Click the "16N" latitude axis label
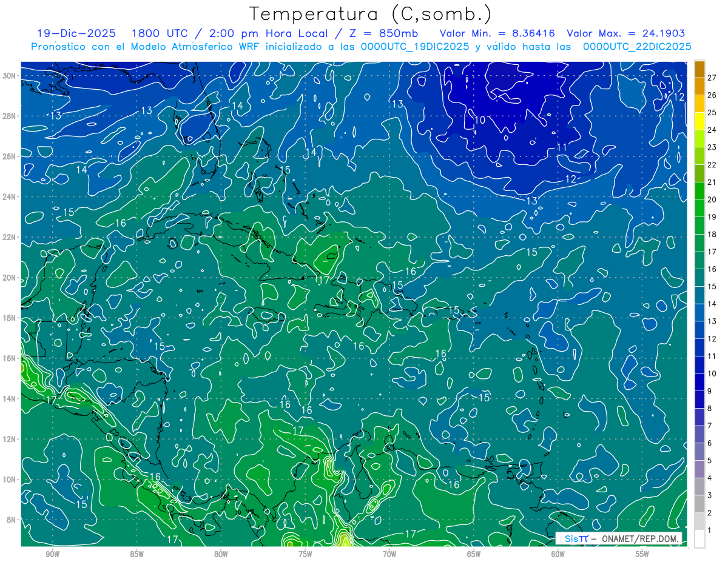Image resolution: width=728 pixels, height=562 pixels. [x=9, y=358]
